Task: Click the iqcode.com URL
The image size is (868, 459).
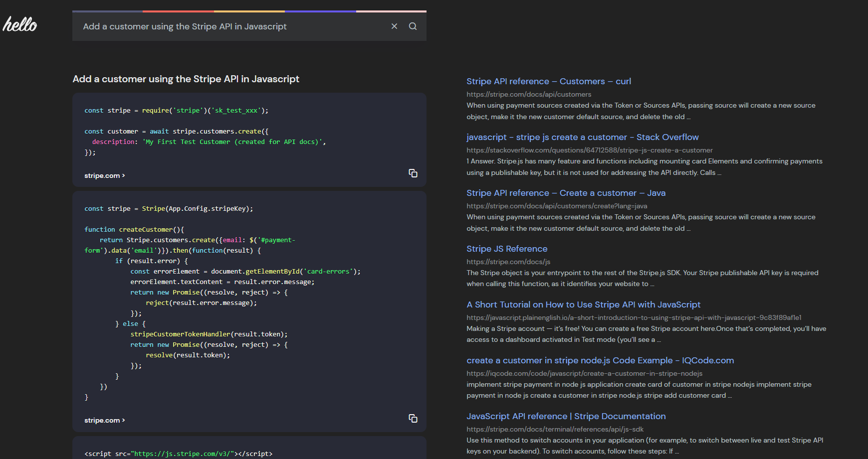Action: (x=584, y=373)
